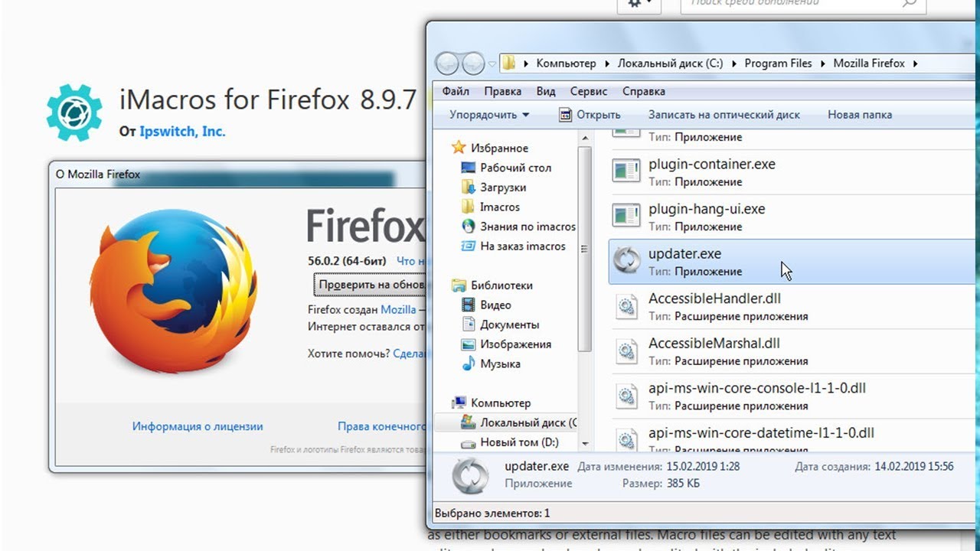Open the Вид menu

pyautogui.click(x=546, y=91)
